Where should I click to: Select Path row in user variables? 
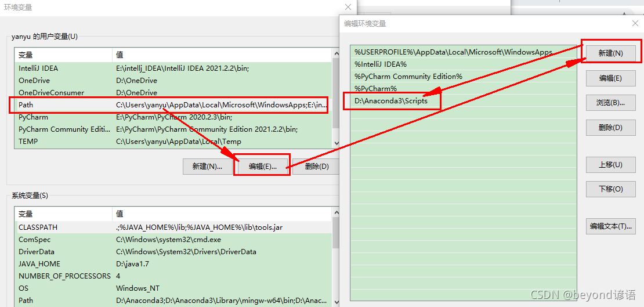(173, 105)
